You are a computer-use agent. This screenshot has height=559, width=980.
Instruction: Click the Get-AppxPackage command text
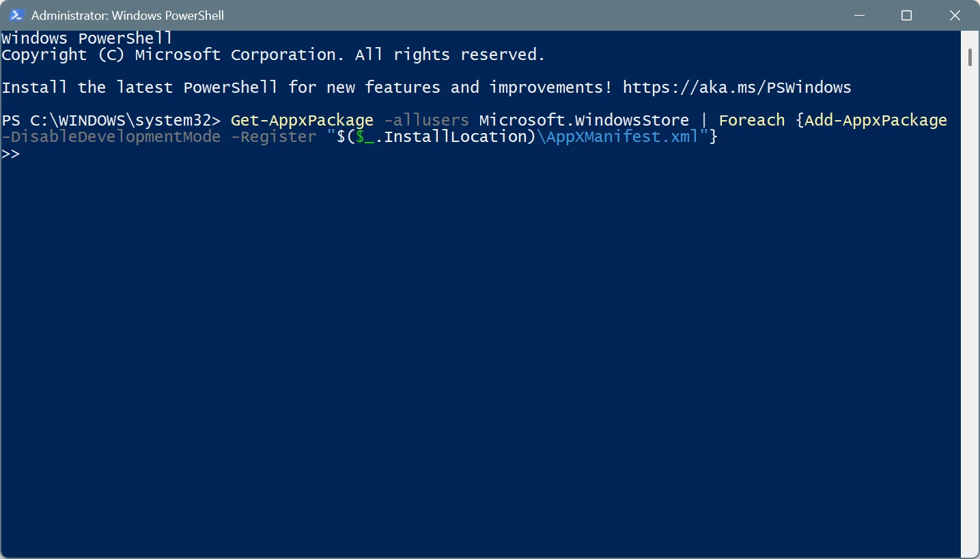301,119
